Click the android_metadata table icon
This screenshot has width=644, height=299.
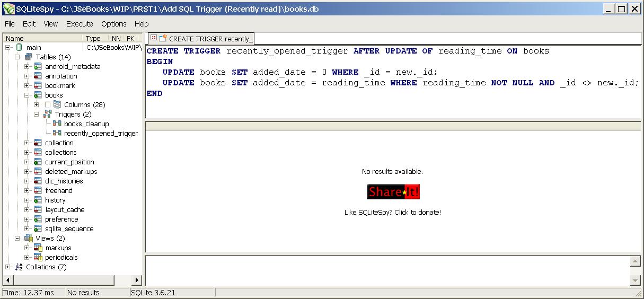tap(38, 67)
